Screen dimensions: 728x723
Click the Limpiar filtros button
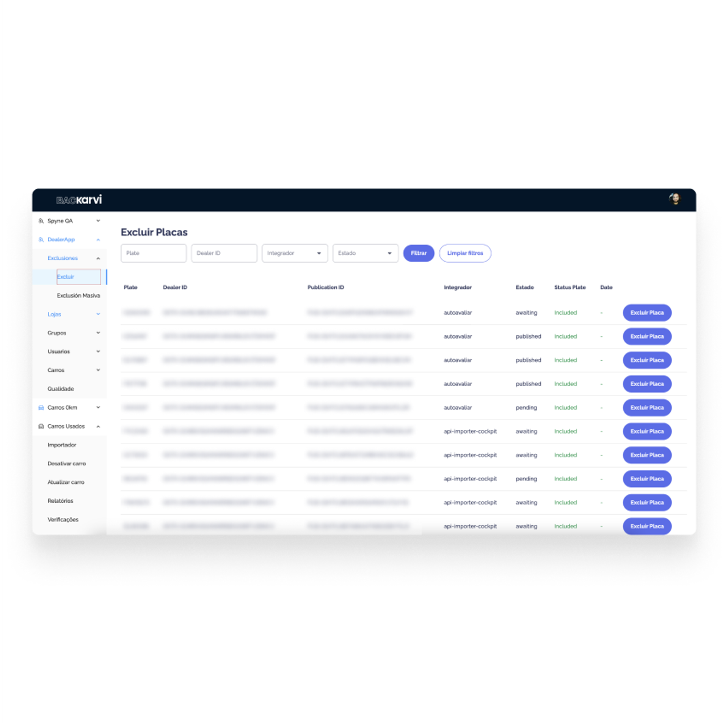464,253
